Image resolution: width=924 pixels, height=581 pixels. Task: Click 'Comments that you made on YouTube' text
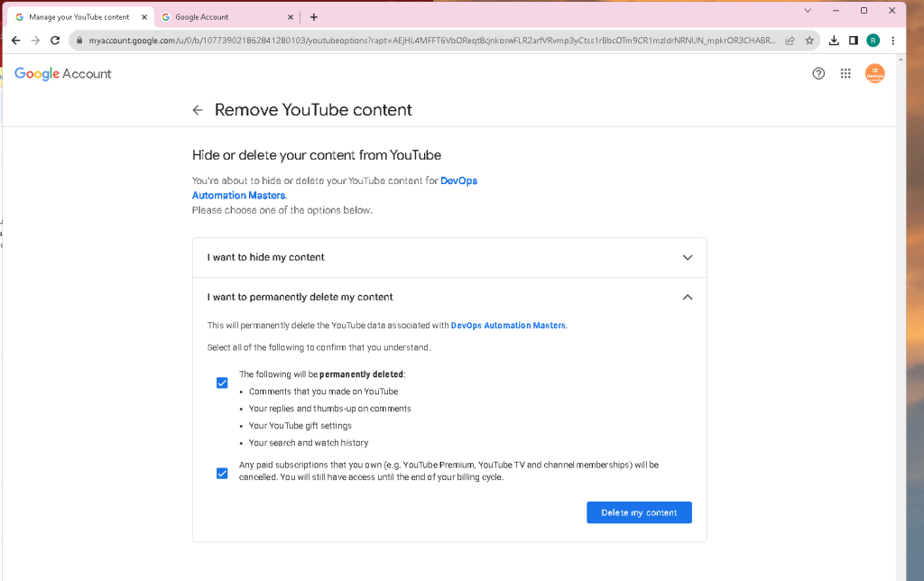point(323,392)
